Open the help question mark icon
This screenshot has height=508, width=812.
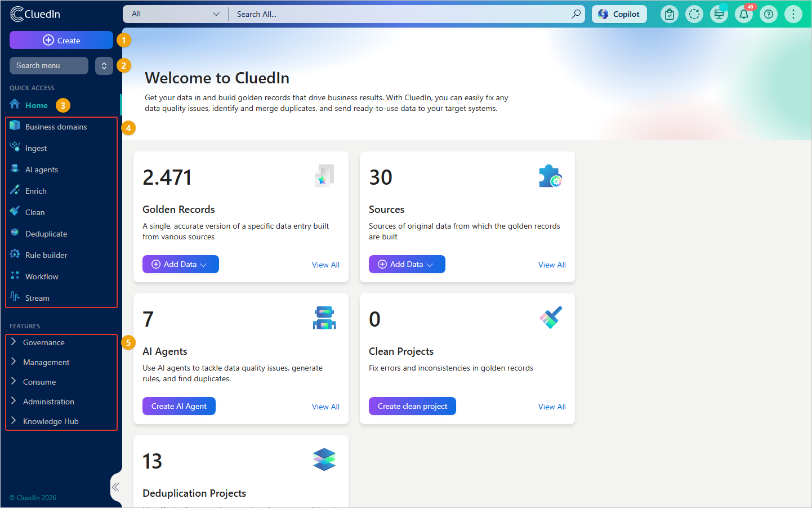tap(769, 14)
